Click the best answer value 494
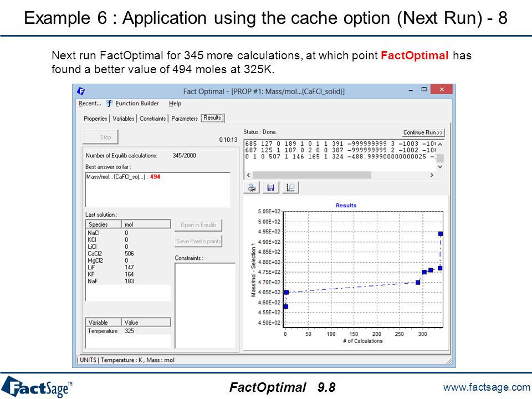The height and width of the screenshot is (399, 532). click(x=155, y=177)
